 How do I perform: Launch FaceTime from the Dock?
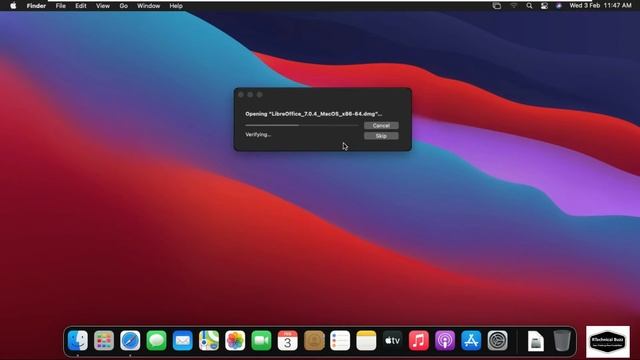[x=261, y=340]
